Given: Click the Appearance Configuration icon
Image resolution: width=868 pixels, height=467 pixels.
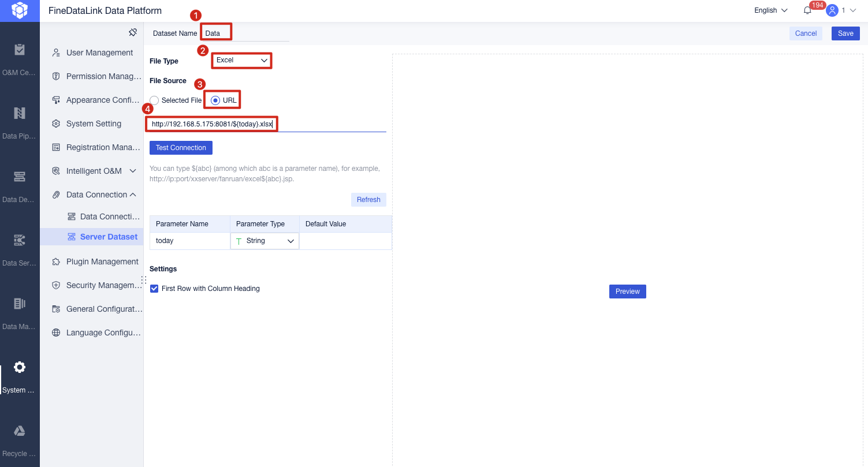Looking at the screenshot, I should point(56,100).
